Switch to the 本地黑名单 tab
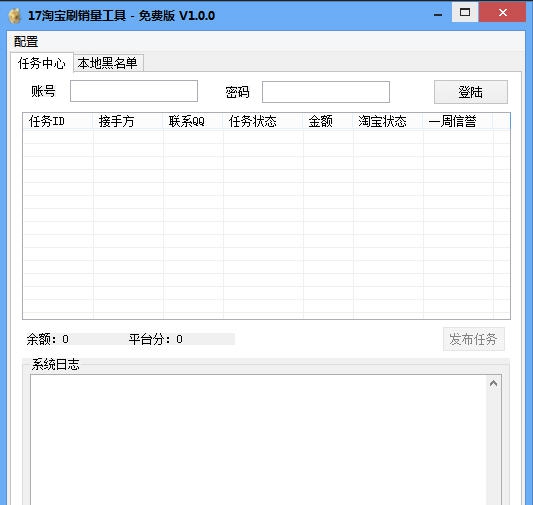 (108, 63)
